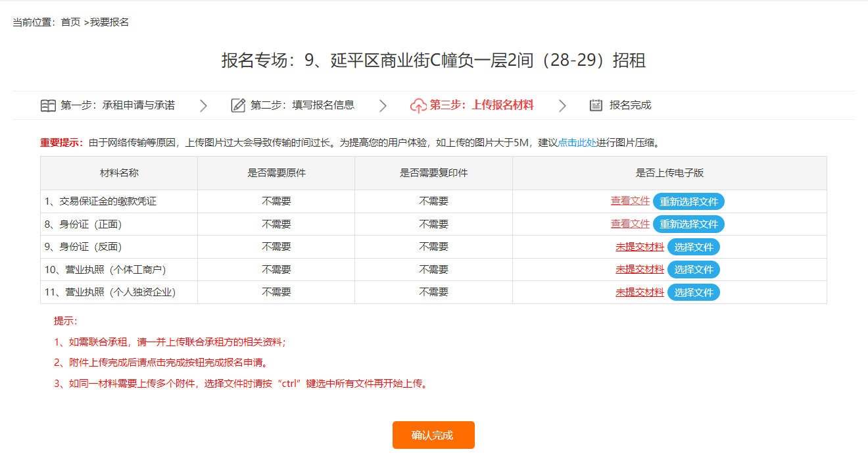Click 未提交材料 status for 身份证（反面）
The image size is (868, 462).
pyautogui.click(x=640, y=247)
